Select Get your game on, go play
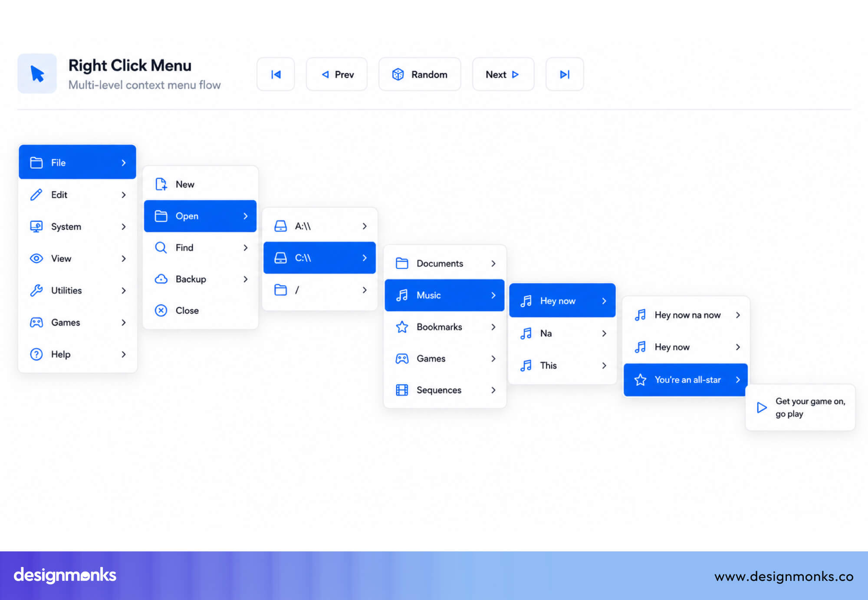The height and width of the screenshot is (600, 868). (x=800, y=407)
